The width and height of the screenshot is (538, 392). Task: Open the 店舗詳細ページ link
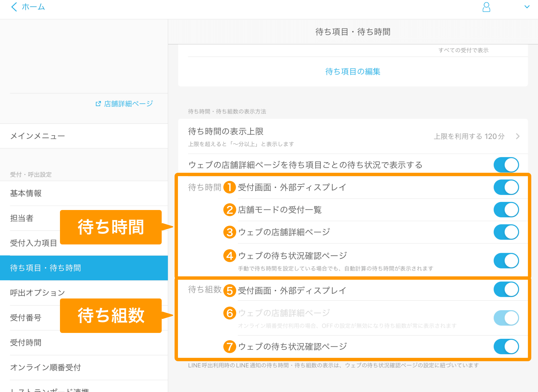[128, 104]
